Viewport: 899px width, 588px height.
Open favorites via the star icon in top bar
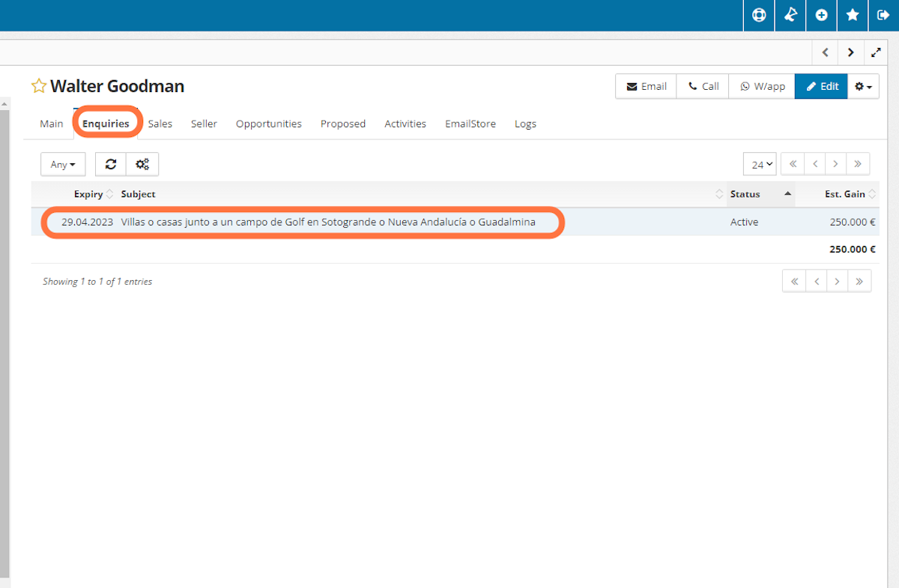(x=853, y=15)
